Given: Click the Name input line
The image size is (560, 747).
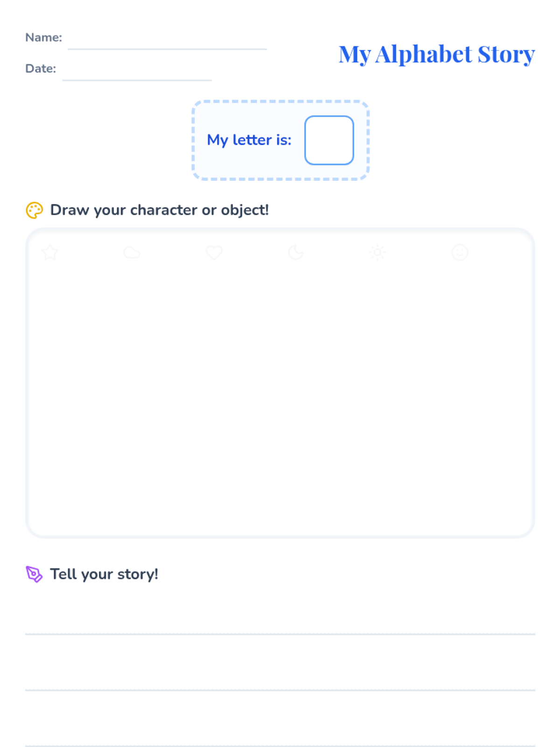Looking at the screenshot, I should click(x=167, y=43).
